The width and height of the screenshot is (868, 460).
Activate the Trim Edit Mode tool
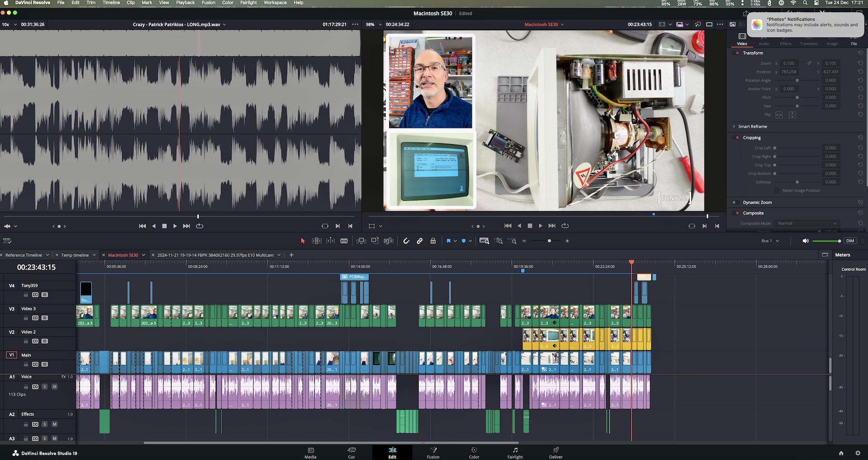316,241
